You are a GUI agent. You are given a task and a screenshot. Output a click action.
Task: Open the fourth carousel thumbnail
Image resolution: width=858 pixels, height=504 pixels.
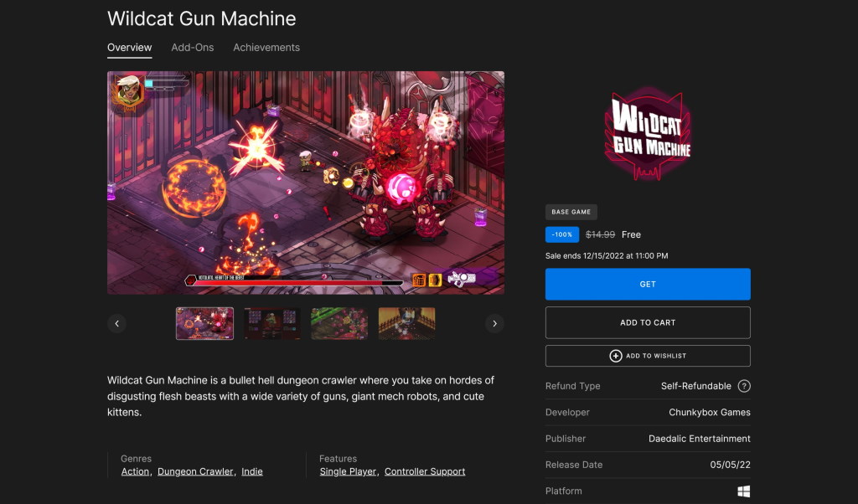click(x=406, y=322)
